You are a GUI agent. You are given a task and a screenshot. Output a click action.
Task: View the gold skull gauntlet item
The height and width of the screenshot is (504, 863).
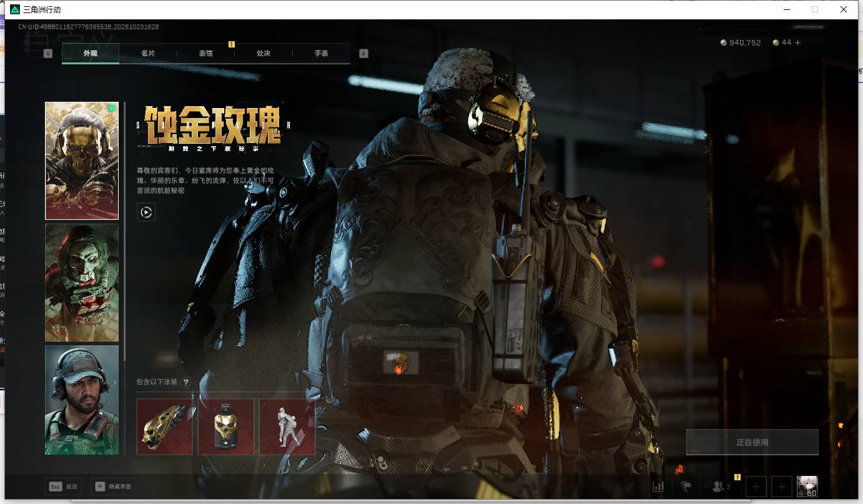click(x=164, y=427)
